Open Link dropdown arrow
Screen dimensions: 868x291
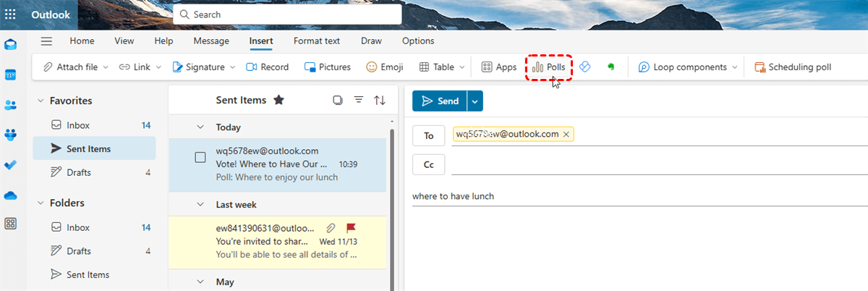tap(158, 67)
